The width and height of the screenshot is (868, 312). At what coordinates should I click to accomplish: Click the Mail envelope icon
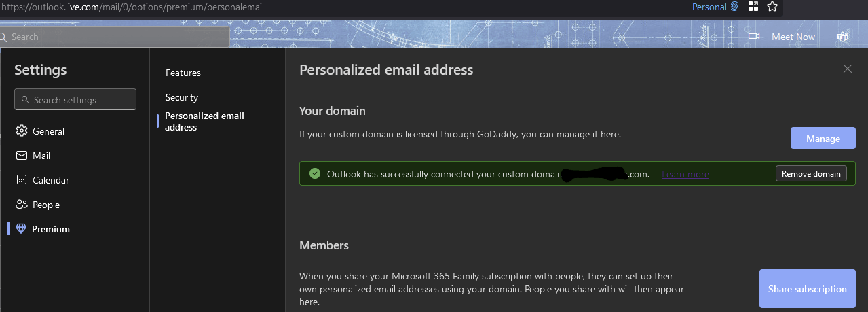(x=21, y=156)
